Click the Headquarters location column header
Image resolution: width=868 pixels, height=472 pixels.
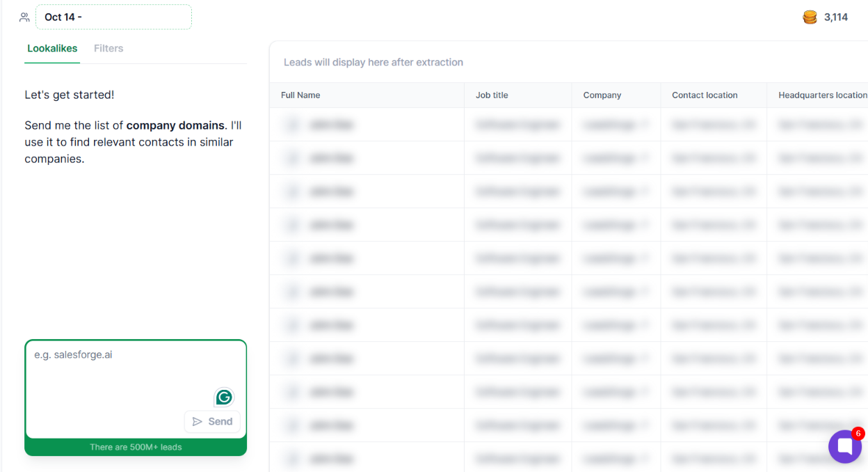(823, 95)
